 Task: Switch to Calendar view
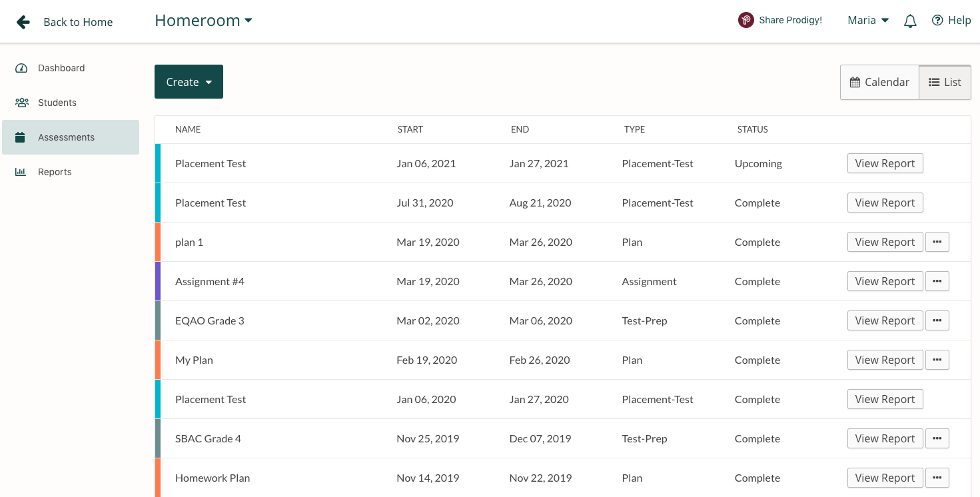pos(879,81)
